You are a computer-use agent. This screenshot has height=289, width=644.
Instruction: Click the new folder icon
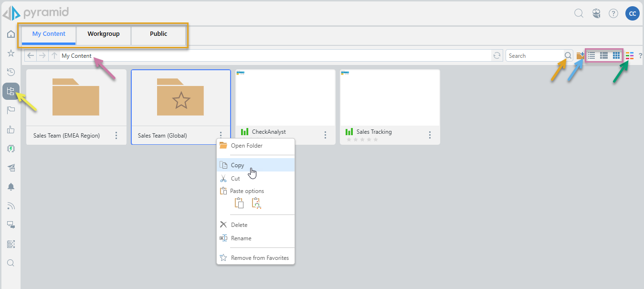[x=580, y=56]
